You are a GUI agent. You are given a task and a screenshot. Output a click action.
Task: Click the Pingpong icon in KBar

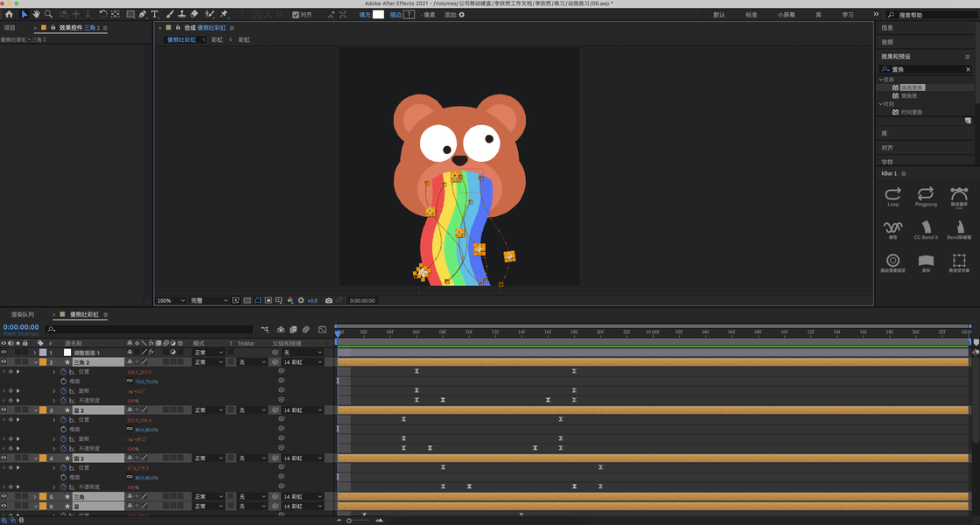pos(926,196)
